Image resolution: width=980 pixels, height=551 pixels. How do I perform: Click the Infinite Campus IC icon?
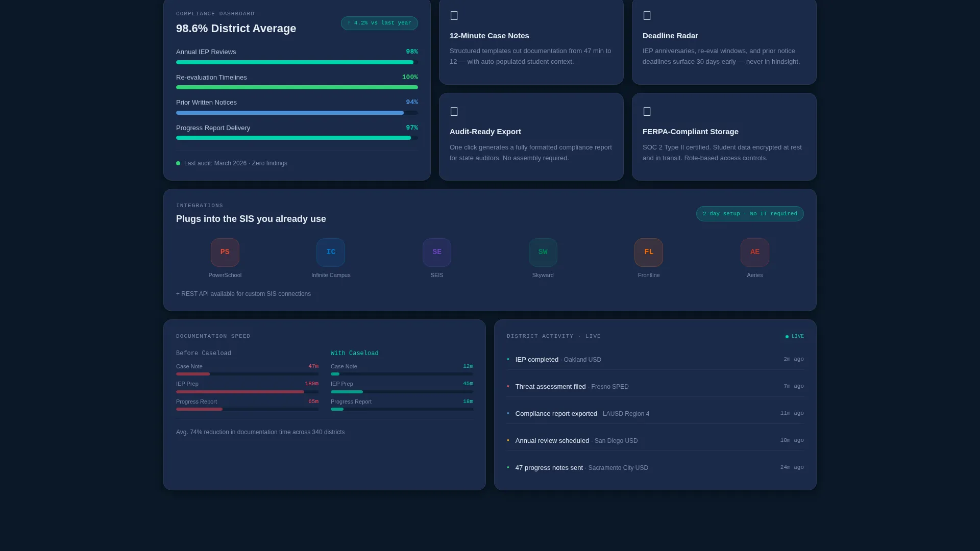click(331, 253)
